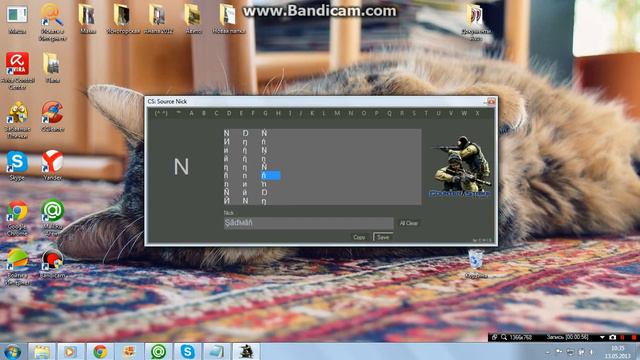Open the second folder in top row
This screenshot has width=640, height=360.
[x=122, y=19]
